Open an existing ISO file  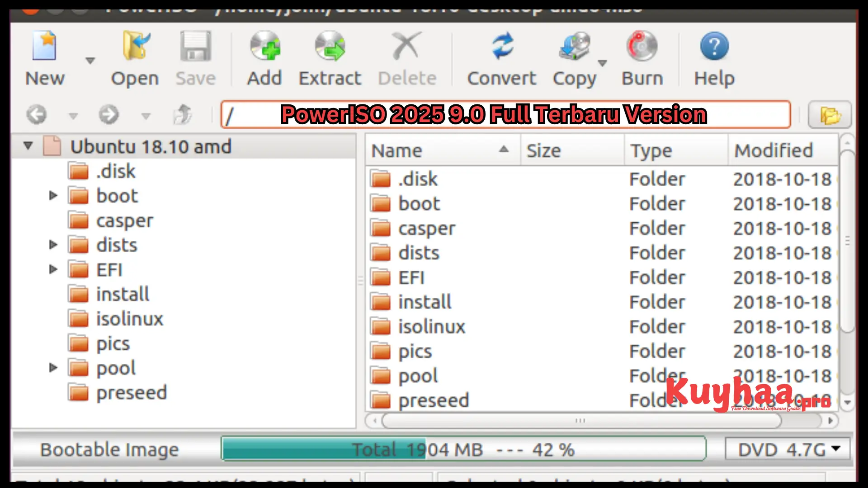135,56
